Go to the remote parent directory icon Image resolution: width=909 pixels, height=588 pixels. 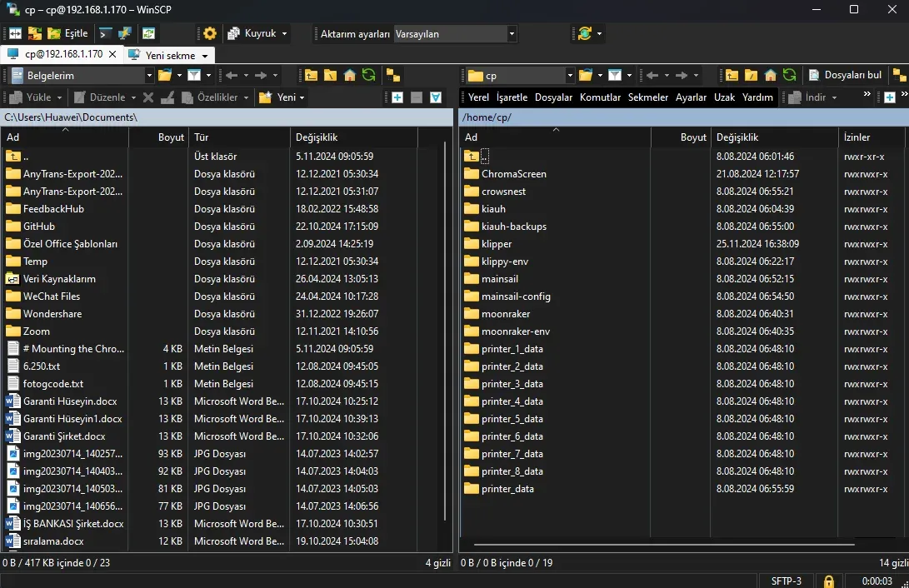(732, 75)
